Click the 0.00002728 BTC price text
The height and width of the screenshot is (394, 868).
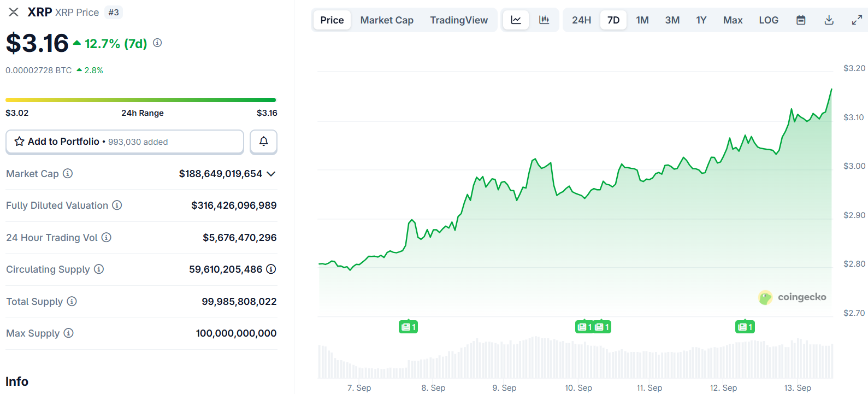tap(39, 70)
